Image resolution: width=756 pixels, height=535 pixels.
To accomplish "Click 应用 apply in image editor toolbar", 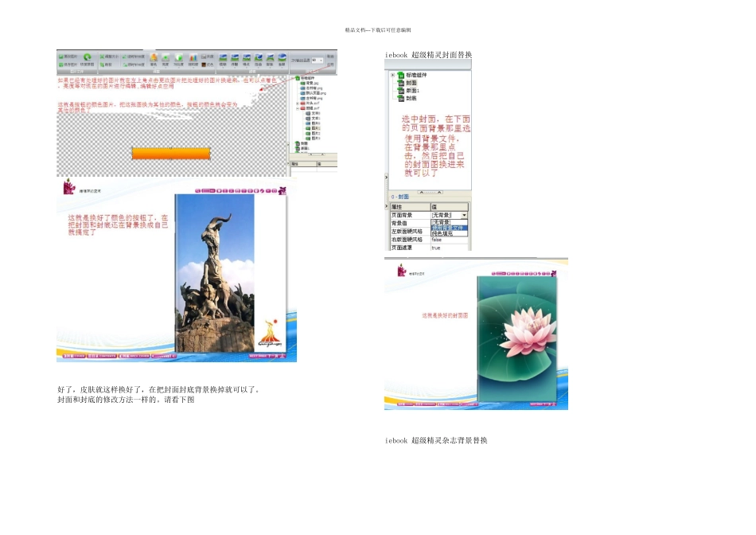I will click(330, 64).
